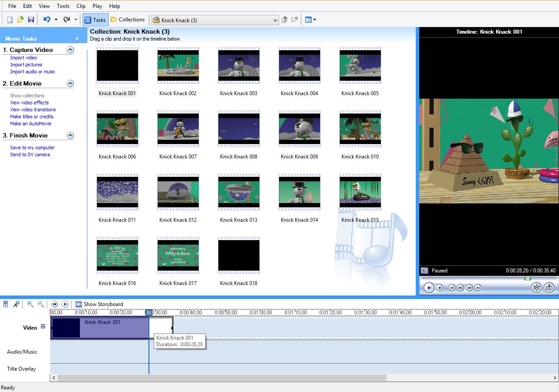
Task: Play the timeline from the timeline toolbar
Action: tap(65, 304)
